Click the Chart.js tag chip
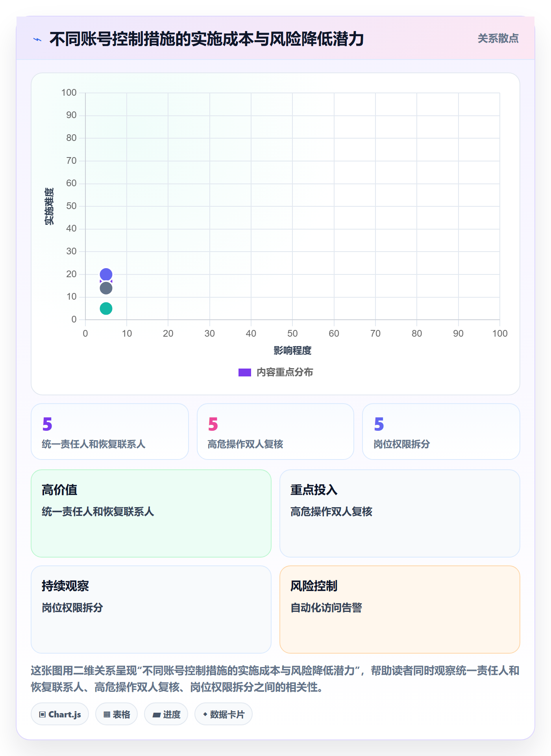Viewport: 551px width, 756px height. [60, 714]
